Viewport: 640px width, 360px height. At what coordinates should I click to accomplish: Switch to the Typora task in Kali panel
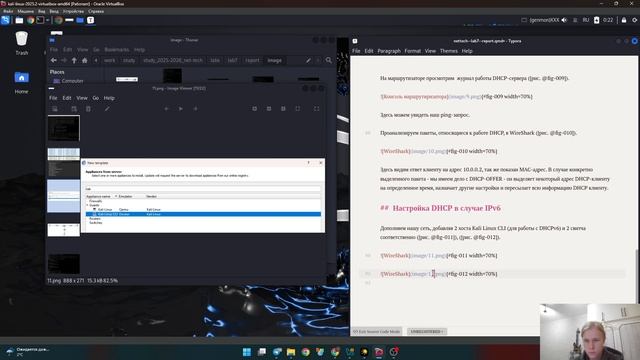pyautogui.click(x=91, y=20)
